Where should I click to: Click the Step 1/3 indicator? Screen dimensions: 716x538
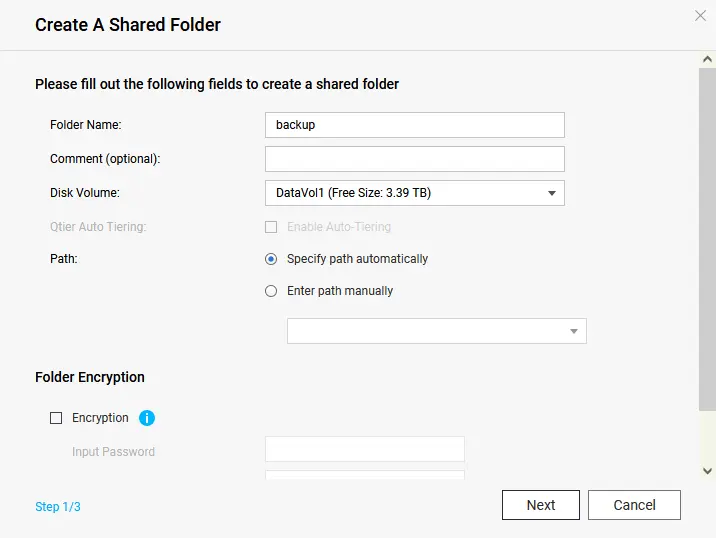tap(58, 506)
